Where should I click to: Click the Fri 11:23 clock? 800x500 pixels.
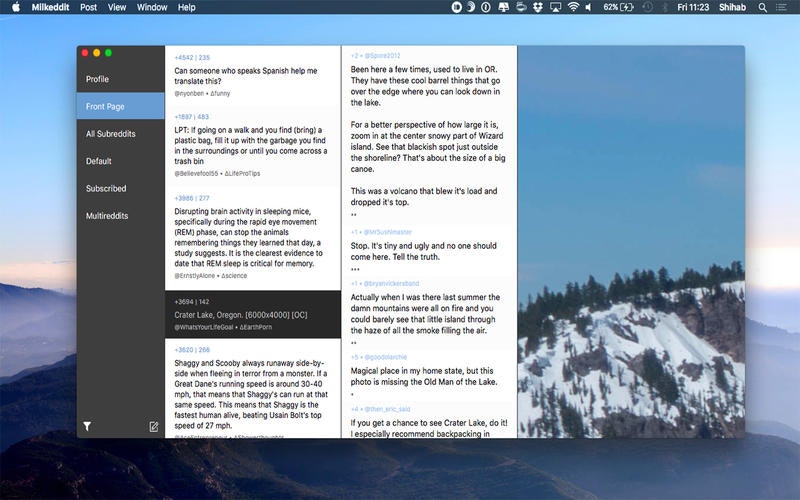(x=693, y=7)
